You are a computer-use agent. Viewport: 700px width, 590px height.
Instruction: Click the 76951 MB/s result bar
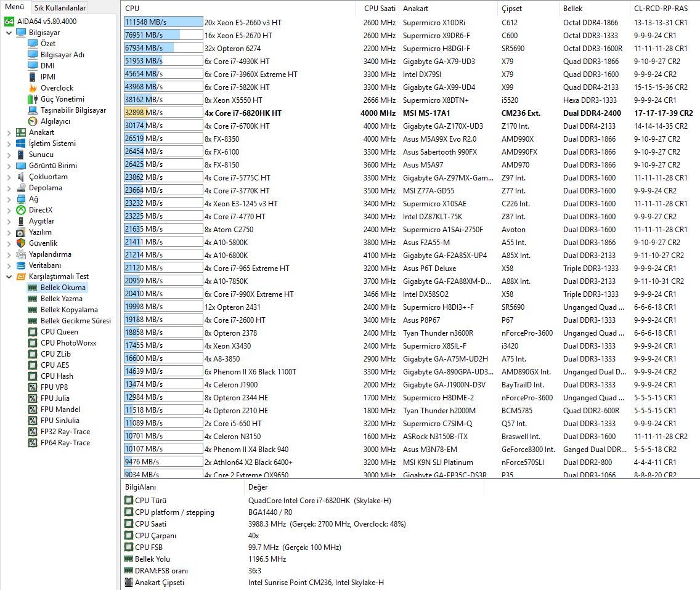[x=163, y=35]
